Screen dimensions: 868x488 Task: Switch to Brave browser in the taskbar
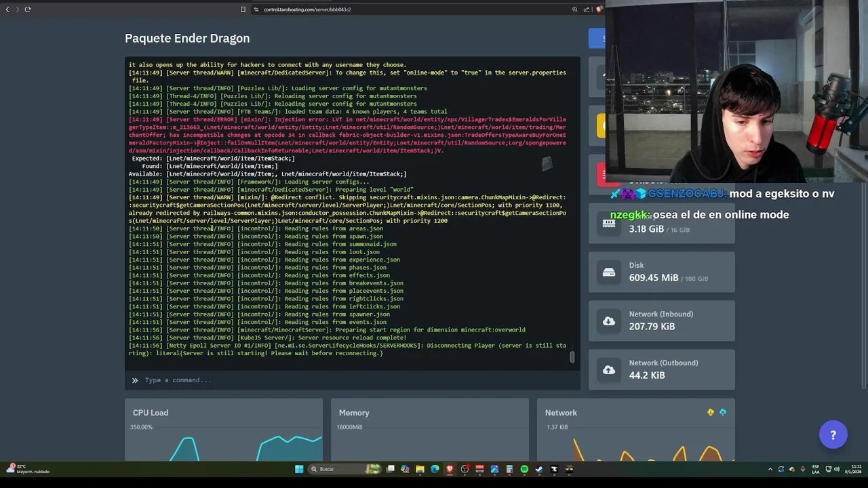(x=450, y=469)
